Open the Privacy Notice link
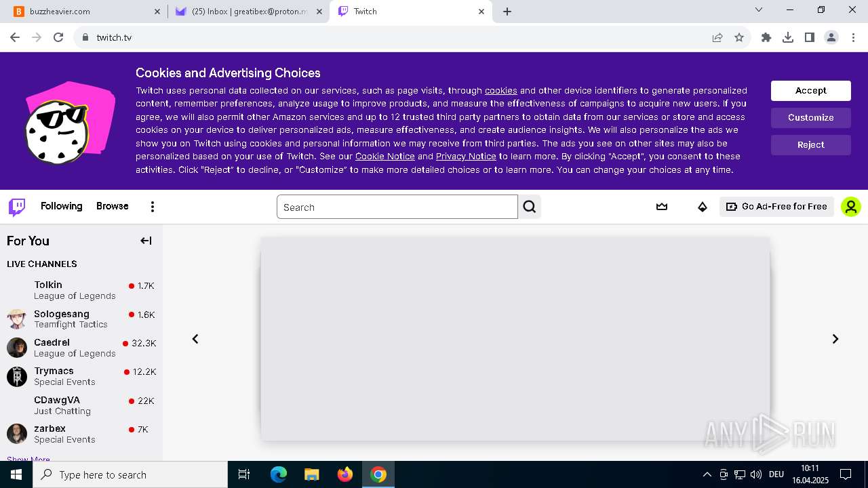Screen dimensions: 868x488 pos(466,156)
